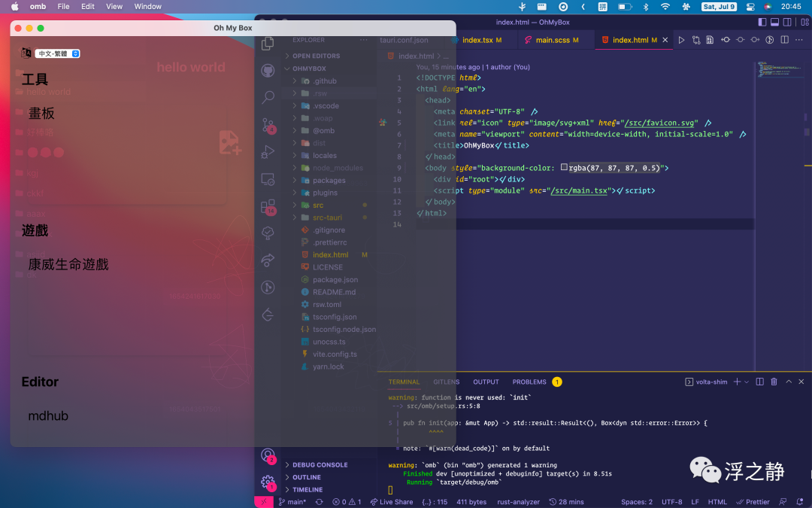Click the kill terminal trash icon
The height and width of the screenshot is (508, 812).
[x=774, y=382]
